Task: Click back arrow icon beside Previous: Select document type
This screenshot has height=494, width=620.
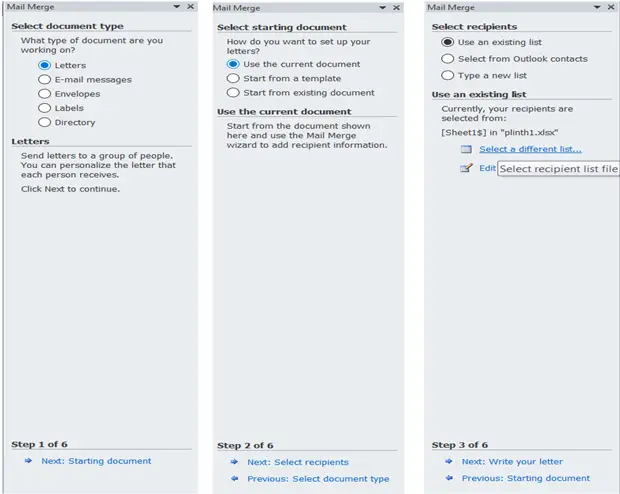Action: (x=234, y=479)
